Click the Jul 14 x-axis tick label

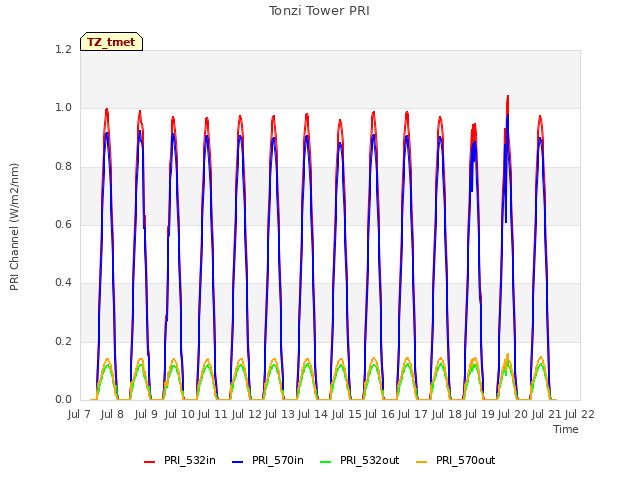(313, 415)
